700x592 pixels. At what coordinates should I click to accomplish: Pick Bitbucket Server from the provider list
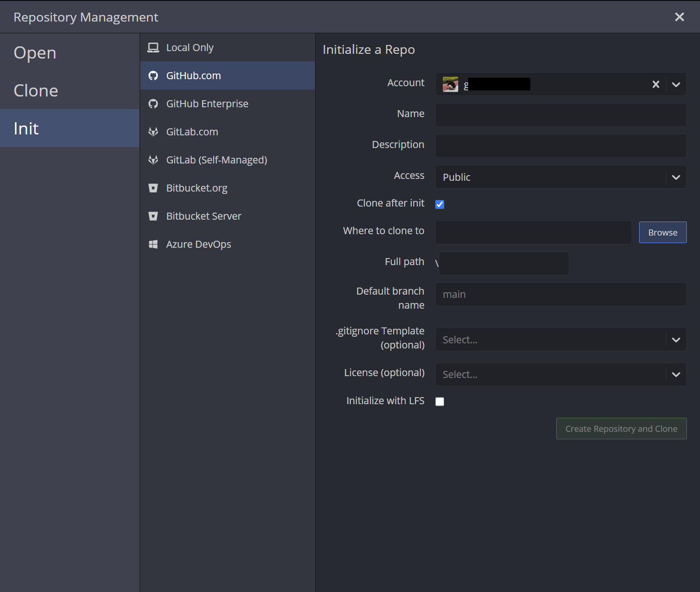pos(228,216)
